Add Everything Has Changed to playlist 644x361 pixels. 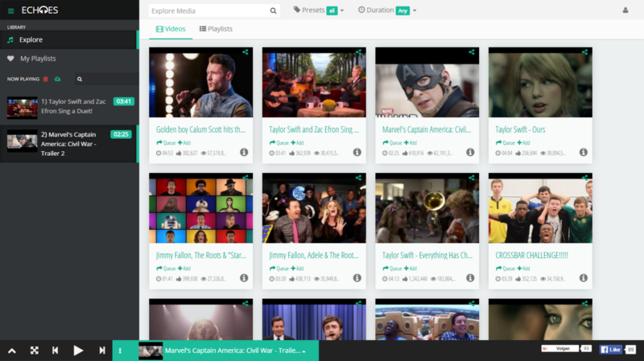click(x=411, y=269)
